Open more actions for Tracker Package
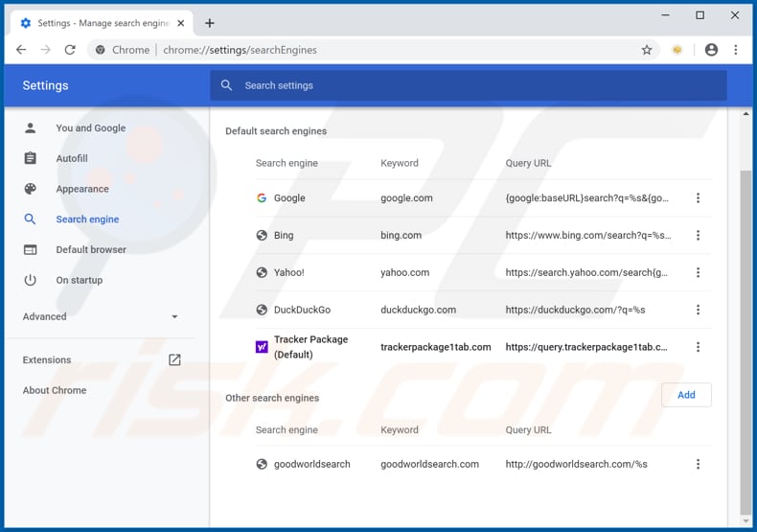The image size is (757, 532). click(x=698, y=347)
